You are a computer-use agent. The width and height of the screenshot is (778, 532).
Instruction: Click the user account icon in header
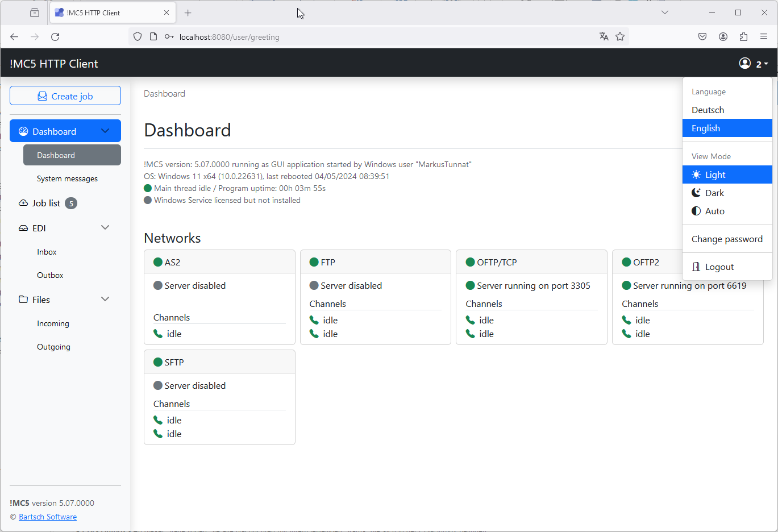(745, 63)
